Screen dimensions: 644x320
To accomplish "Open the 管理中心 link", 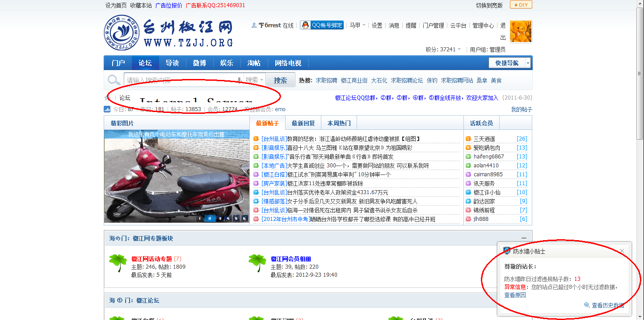I will pyautogui.click(x=483, y=25).
